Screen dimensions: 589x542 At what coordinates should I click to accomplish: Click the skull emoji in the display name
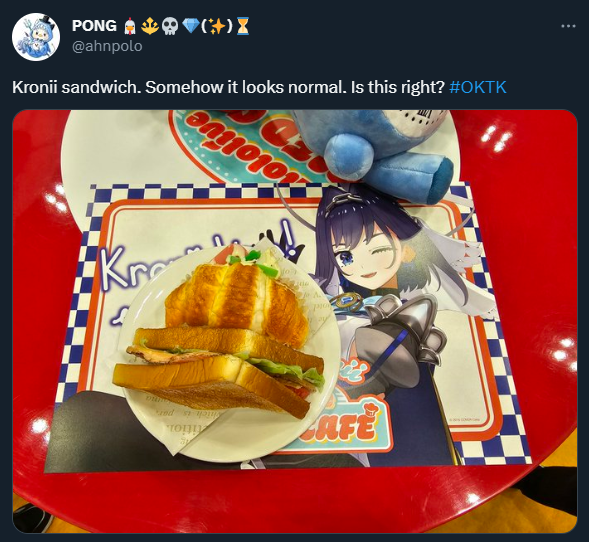[169, 26]
